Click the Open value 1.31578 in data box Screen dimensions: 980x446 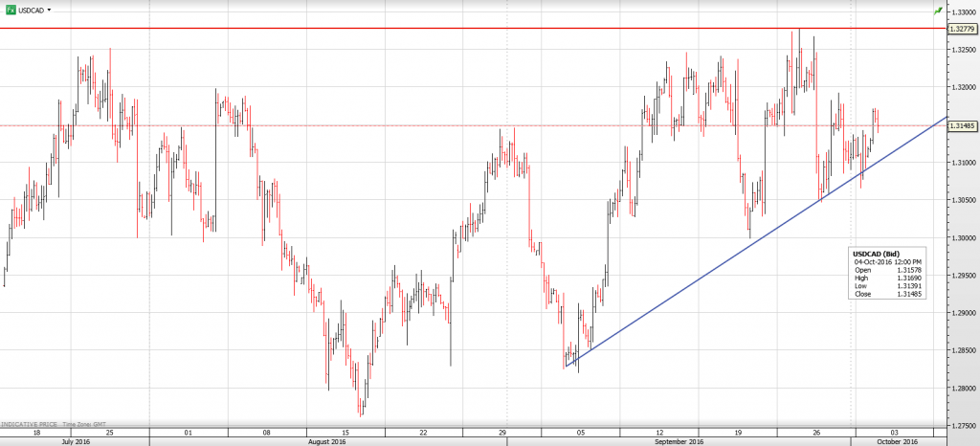[x=907, y=270]
